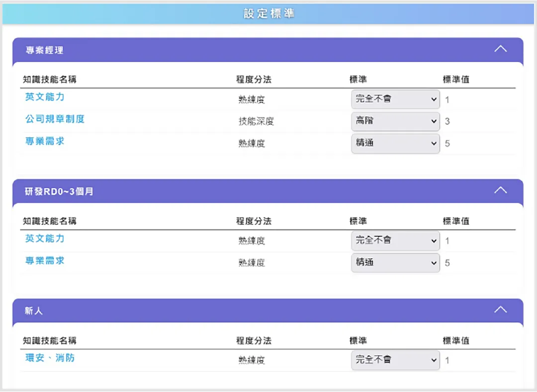Open the 完全不會 dropdown under 研發RD0~3個月
This screenshot has width=537, height=392.
click(395, 241)
